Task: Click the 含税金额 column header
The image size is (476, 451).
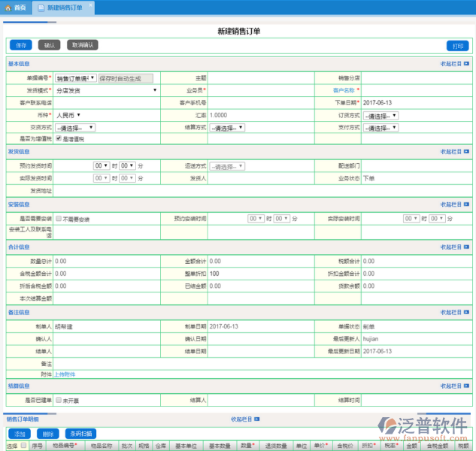Action: click(x=438, y=446)
